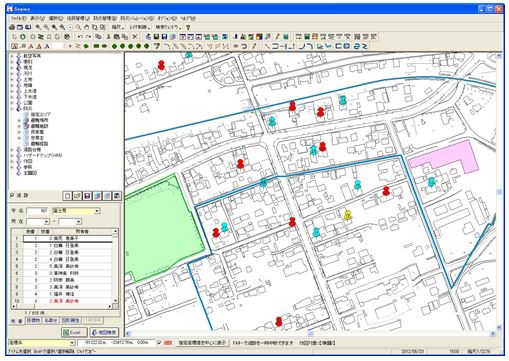This screenshot has width=509, height=361.
Task: Click the 作図 layer icon
Action: pyautogui.click(x=19, y=161)
